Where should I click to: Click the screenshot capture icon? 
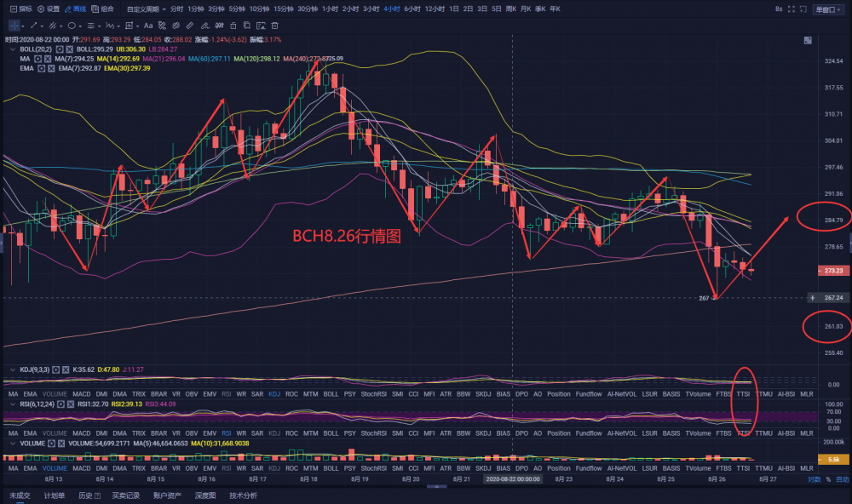[x=803, y=9]
